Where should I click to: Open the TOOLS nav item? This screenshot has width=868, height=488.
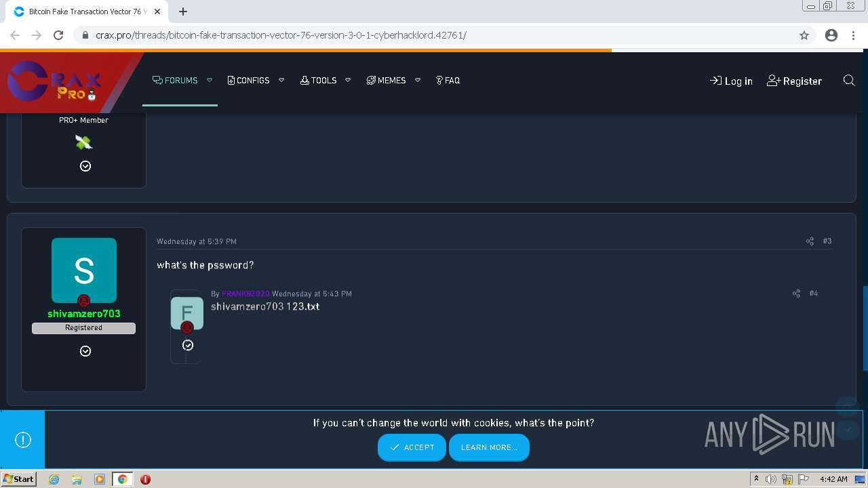pos(318,80)
